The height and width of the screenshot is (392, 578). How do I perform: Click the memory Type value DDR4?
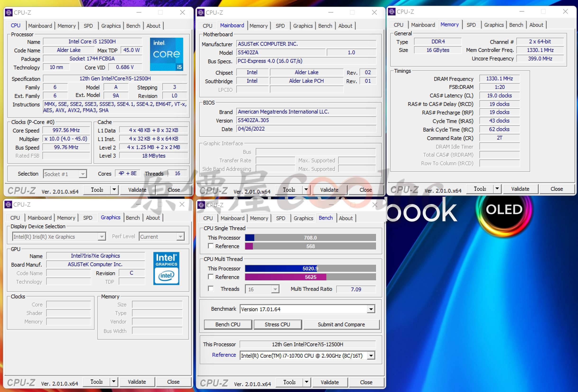438,41
